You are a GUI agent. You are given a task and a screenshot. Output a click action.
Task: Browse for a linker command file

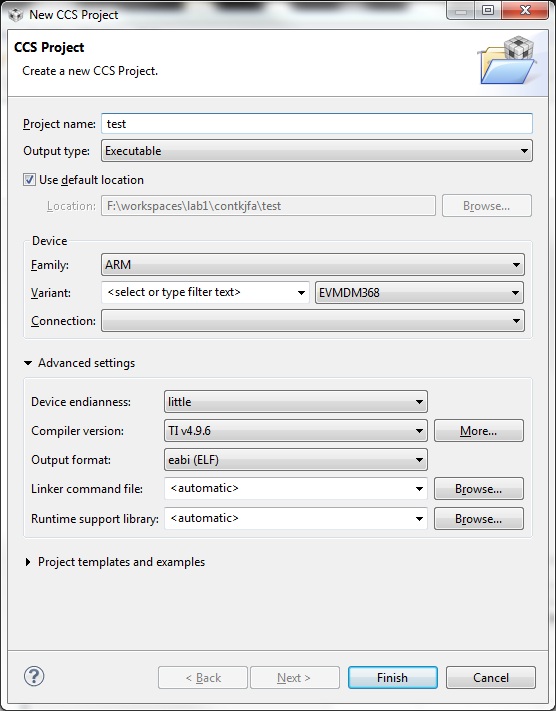478,489
